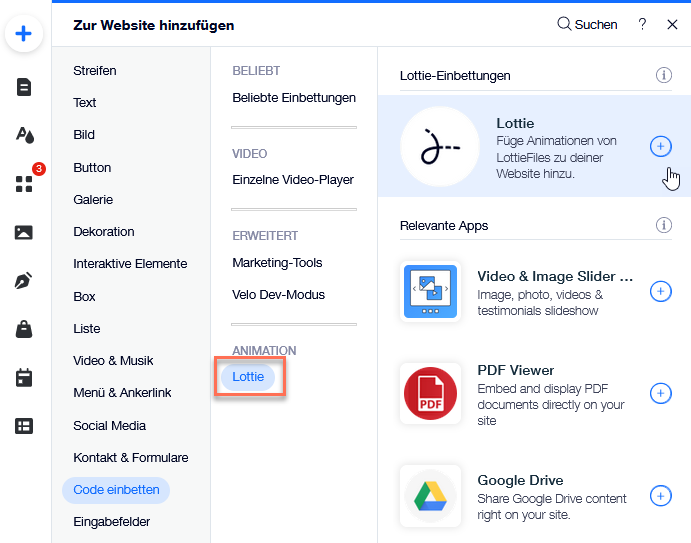Open the question mark help icon

pyautogui.click(x=643, y=24)
